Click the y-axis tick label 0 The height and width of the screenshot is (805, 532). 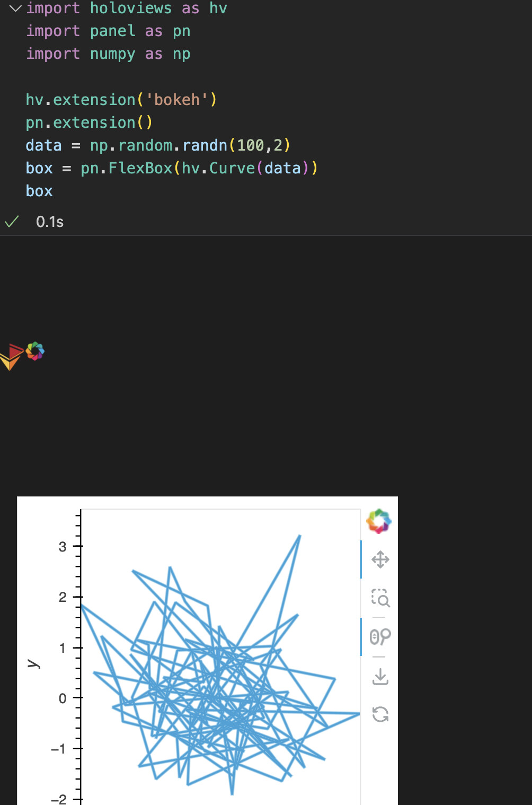coord(63,698)
